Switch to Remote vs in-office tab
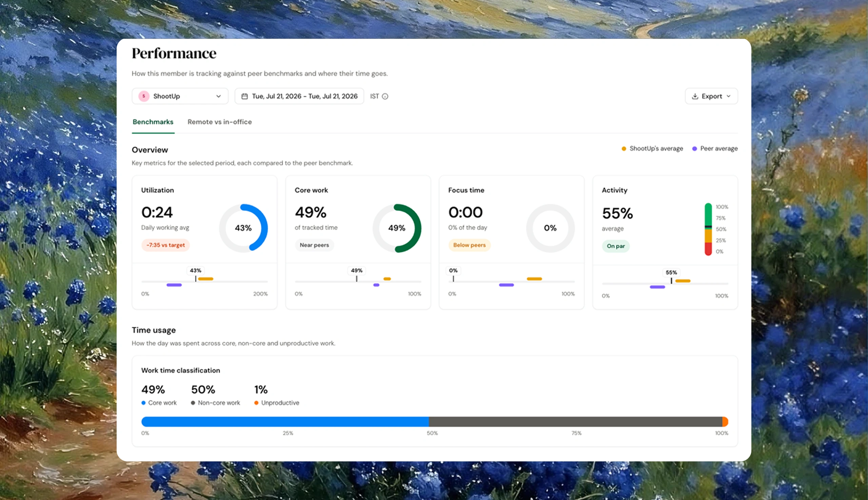 [220, 122]
